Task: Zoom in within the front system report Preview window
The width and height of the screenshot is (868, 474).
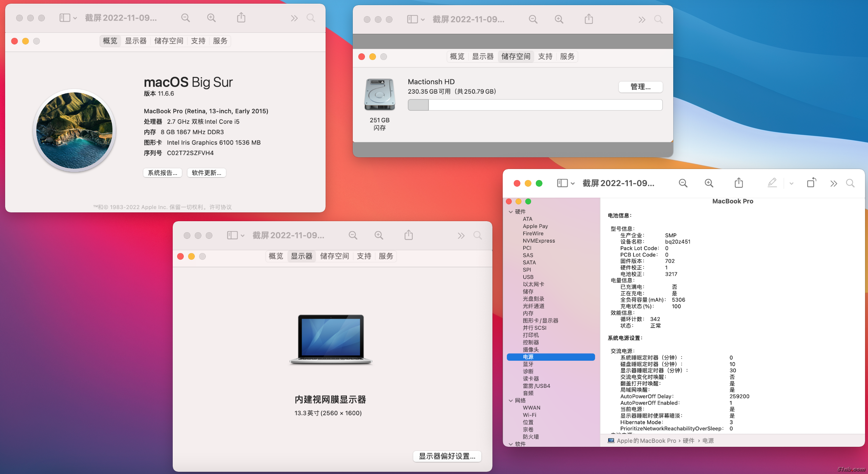Action: [x=709, y=183]
